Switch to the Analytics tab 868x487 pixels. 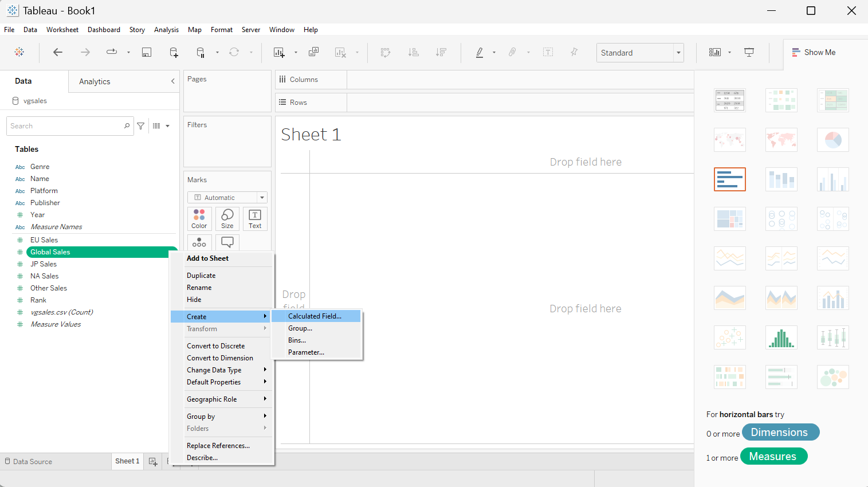95,81
